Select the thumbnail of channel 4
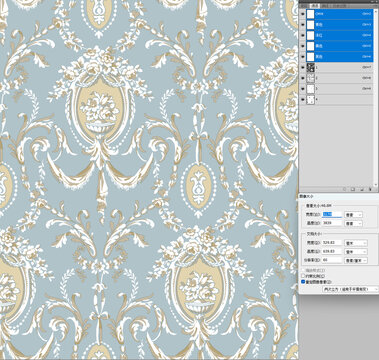 coord(311,100)
